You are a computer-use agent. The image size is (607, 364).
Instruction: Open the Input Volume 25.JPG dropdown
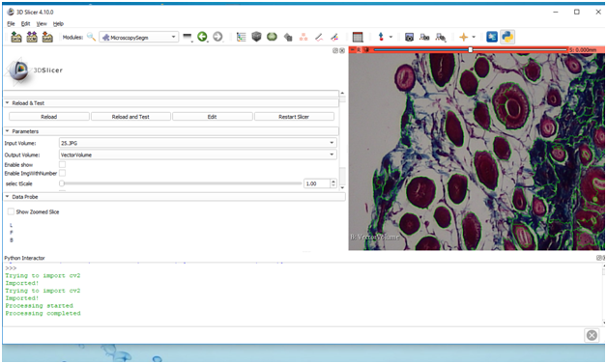click(x=198, y=143)
